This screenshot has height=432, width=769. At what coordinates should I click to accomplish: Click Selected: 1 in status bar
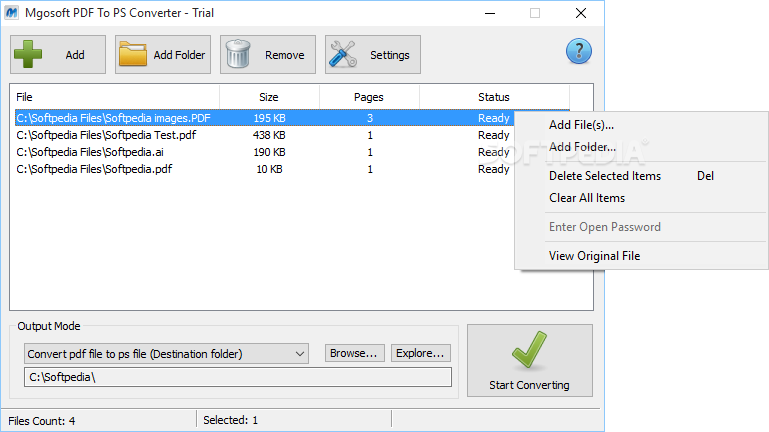click(231, 420)
